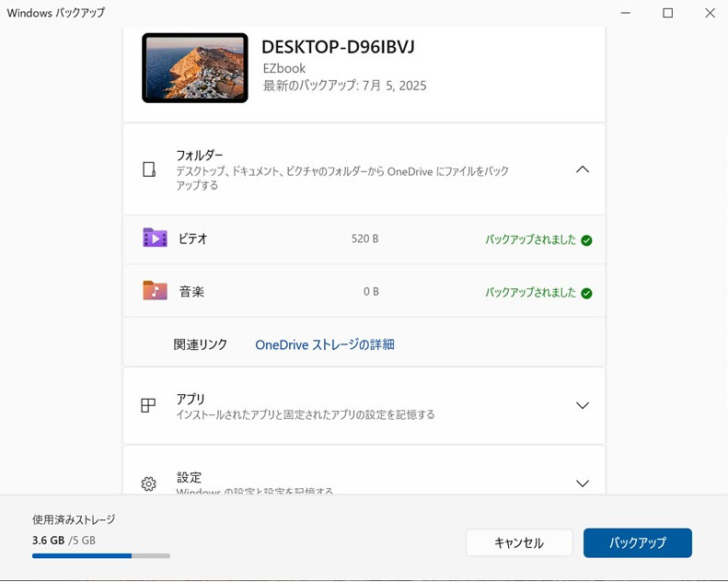The width and height of the screenshot is (728, 582).
Task: Open the OneDrive ストレージの詳細 link
Action: pos(324,344)
